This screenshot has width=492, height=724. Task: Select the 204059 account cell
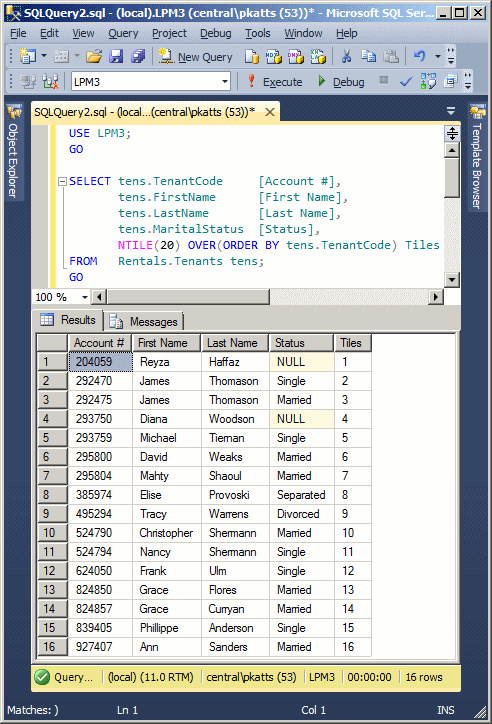click(101, 362)
